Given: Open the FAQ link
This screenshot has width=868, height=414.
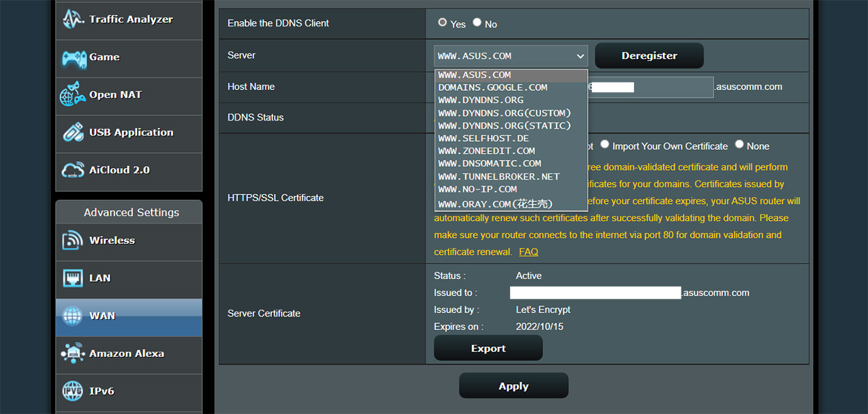Looking at the screenshot, I should pos(528,251).
